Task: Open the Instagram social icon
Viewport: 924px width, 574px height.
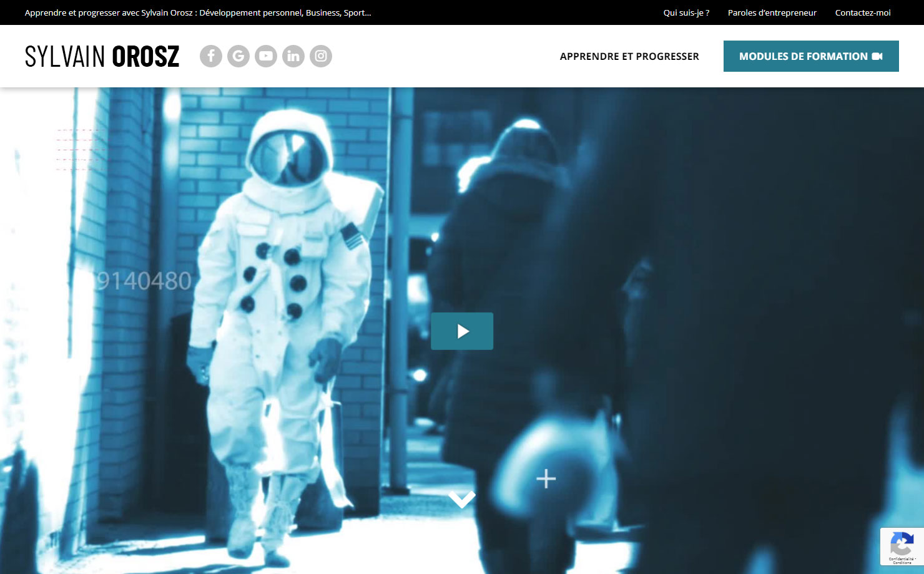Action: tap(321, 56)
